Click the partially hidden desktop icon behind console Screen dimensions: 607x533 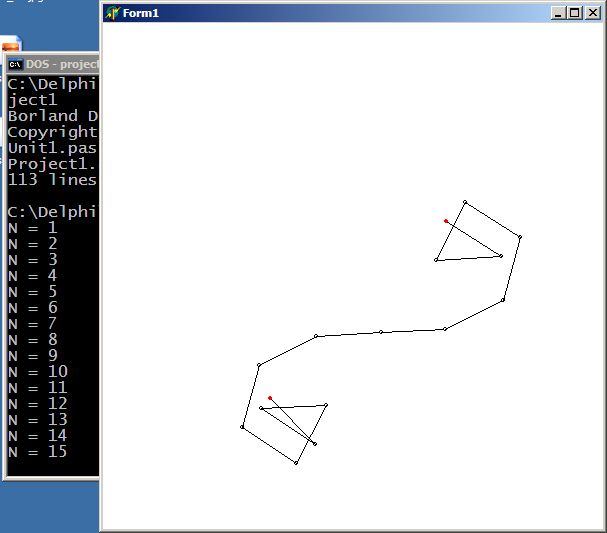(x=10, y=44)
